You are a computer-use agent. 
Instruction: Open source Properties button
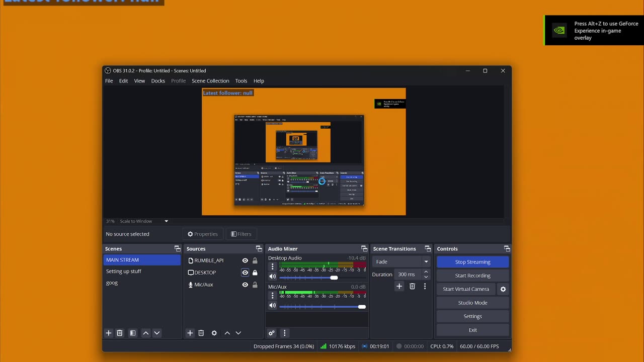click(203, 234)
